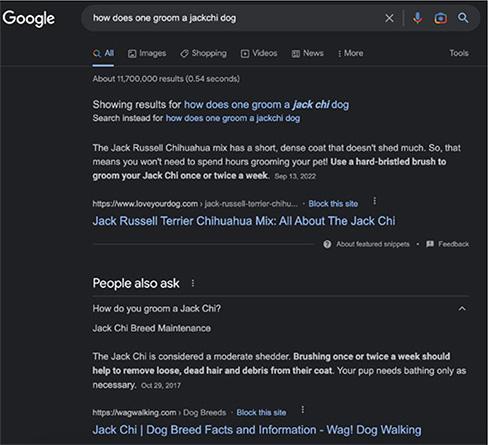Open search by image camera icon
The width and height of the screenshot is (488, 445).
pos(440,18)
